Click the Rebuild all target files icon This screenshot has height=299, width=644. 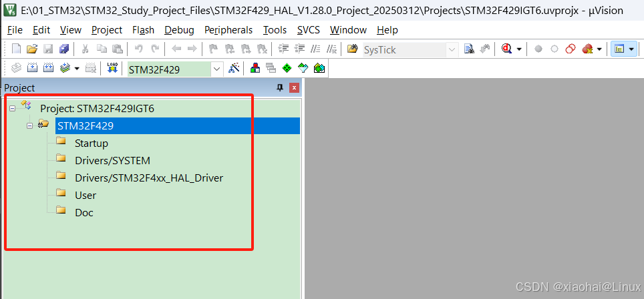pos(49,67)
